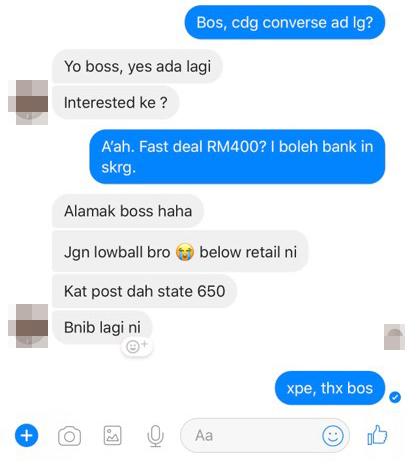The image size is (405, 461).
Task: Send a thumbs-up like
Action: [x=377, y=435]
